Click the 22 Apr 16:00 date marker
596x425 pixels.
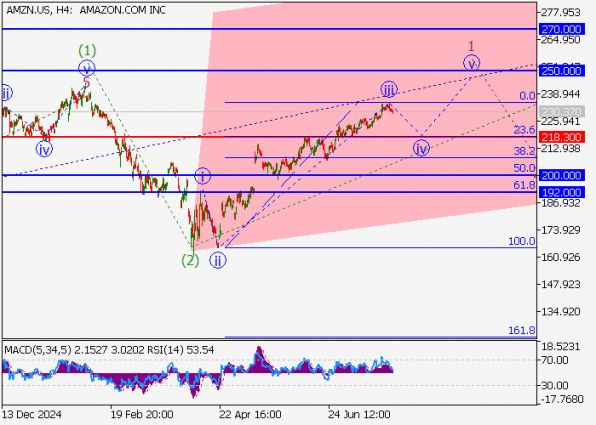point(250,414)
